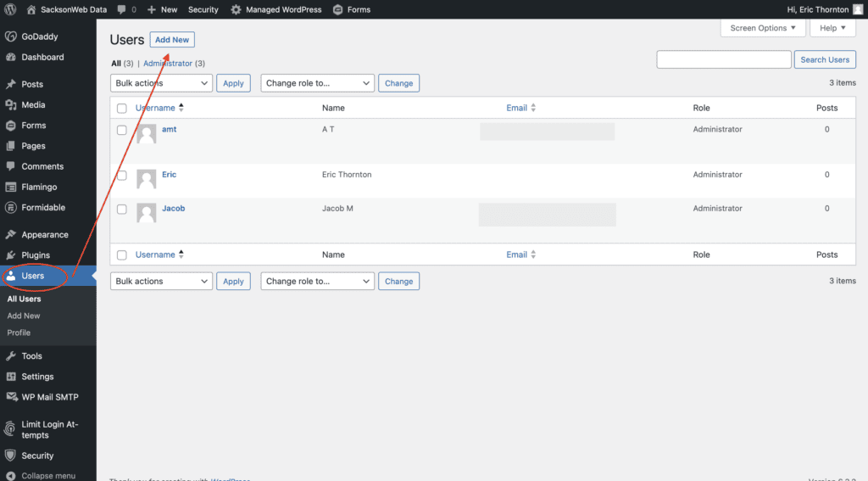Image resolution: width=868 pixels, height=481 pixels.
Task: Open the top Change role to dropdown
Action: tap(317, 83)
